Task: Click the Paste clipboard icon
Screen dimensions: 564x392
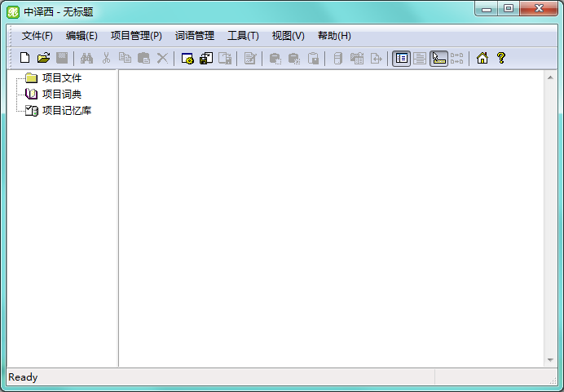Action: [143, 58]
